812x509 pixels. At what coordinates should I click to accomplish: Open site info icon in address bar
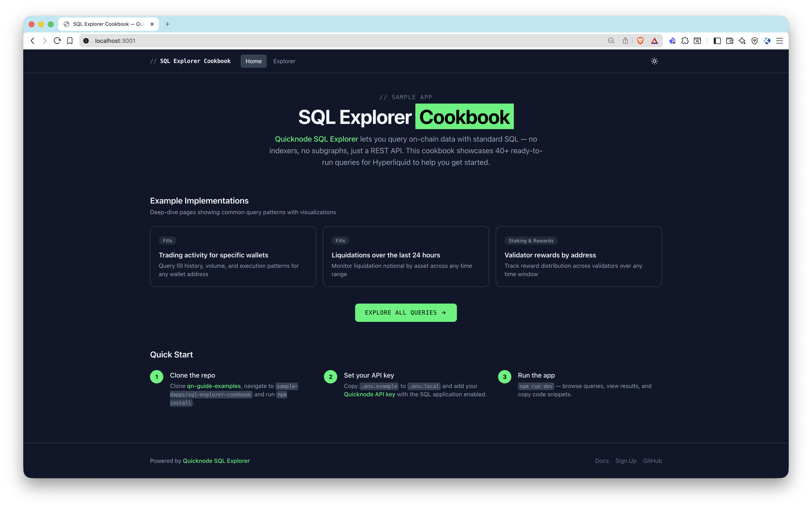tap(86, 40)
